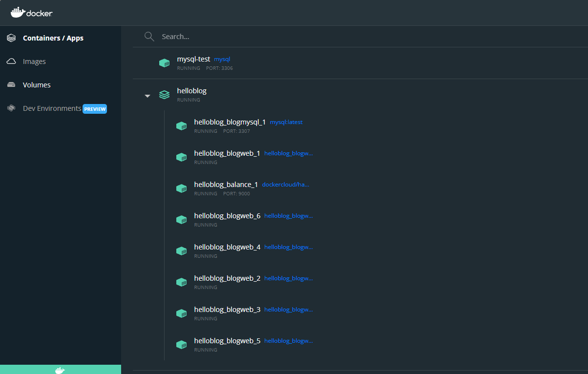The height and width of the screenshot is (374, 588).
Task: Click the Dev Environments icon in the sidebar
Action: (11, 108)
